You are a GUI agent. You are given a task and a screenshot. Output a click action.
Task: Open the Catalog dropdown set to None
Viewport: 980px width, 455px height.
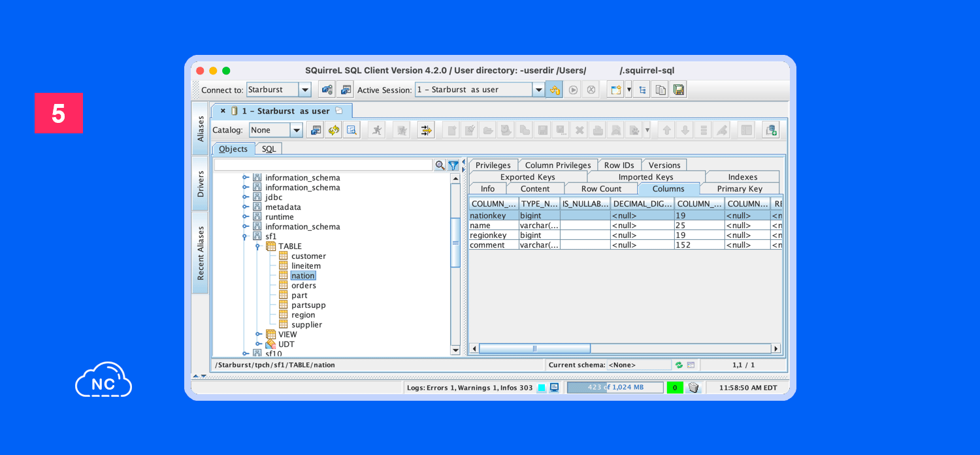[296, 130]
